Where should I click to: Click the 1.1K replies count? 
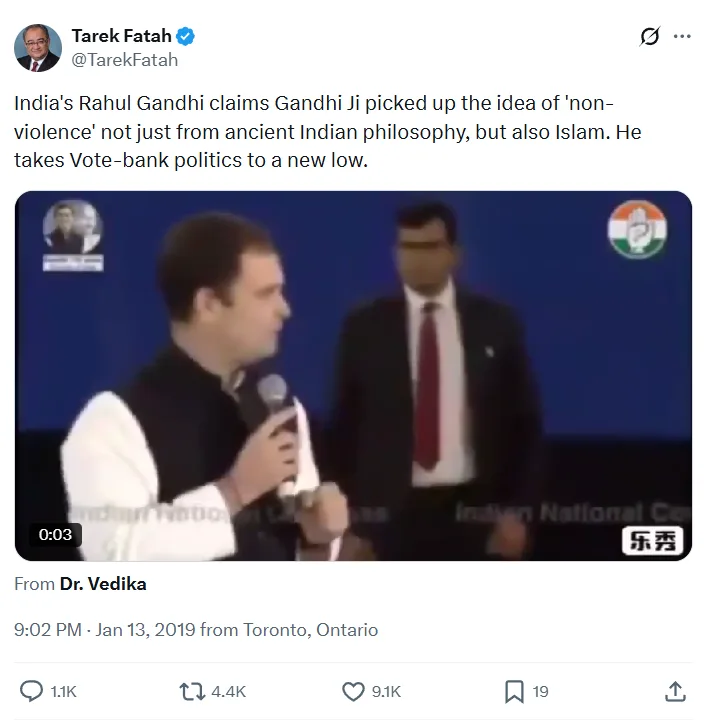[63, 691]
